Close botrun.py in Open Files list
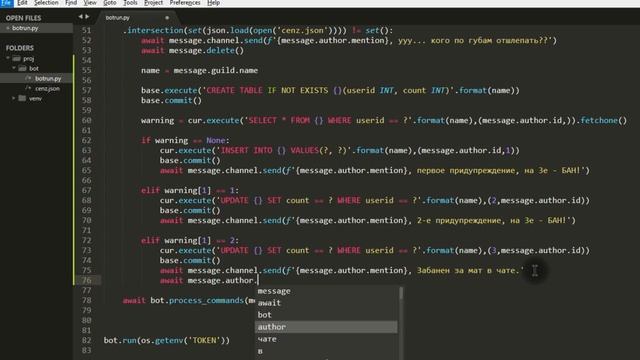This screenshot has width=640, height=360. [8, 28]
